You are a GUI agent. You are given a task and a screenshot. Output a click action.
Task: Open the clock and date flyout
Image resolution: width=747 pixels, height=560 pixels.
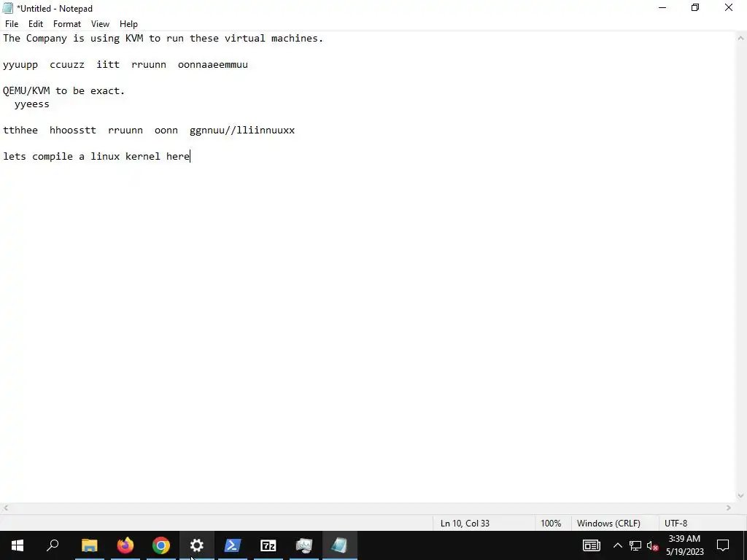684,545
